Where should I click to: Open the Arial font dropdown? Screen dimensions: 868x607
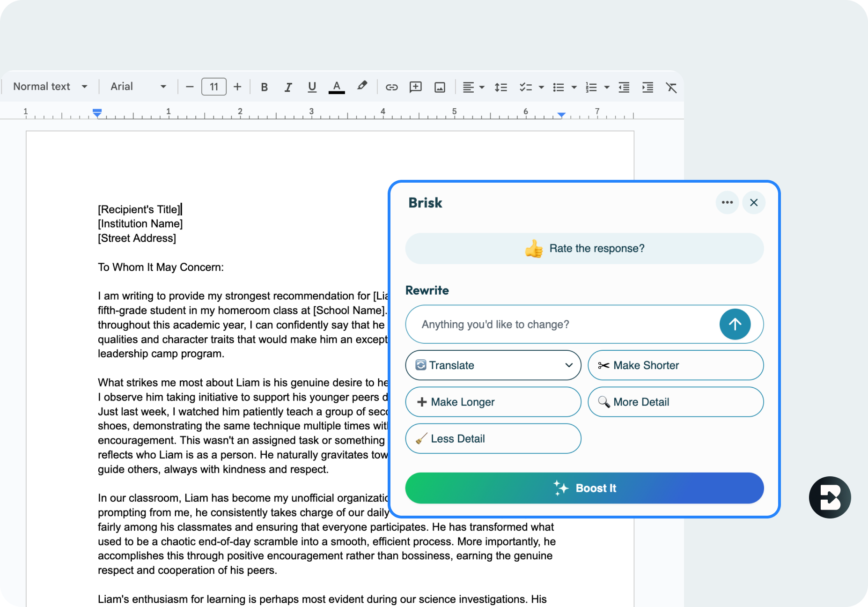138,87
